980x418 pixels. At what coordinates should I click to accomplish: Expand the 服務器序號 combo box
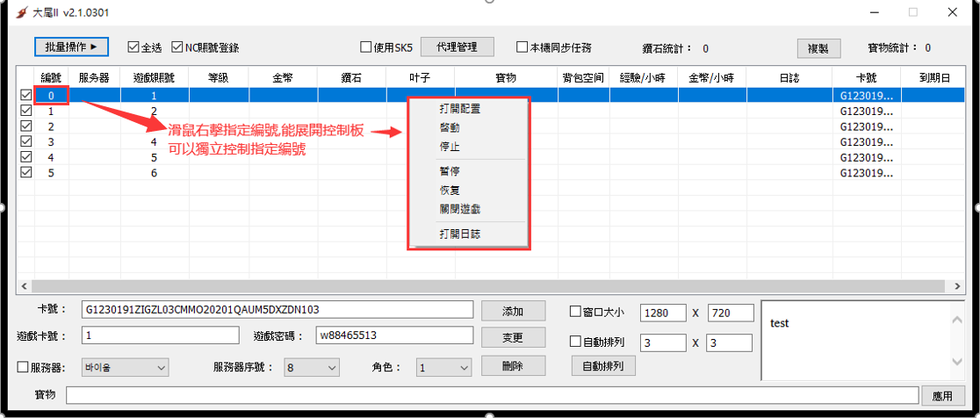click(312, 367)
